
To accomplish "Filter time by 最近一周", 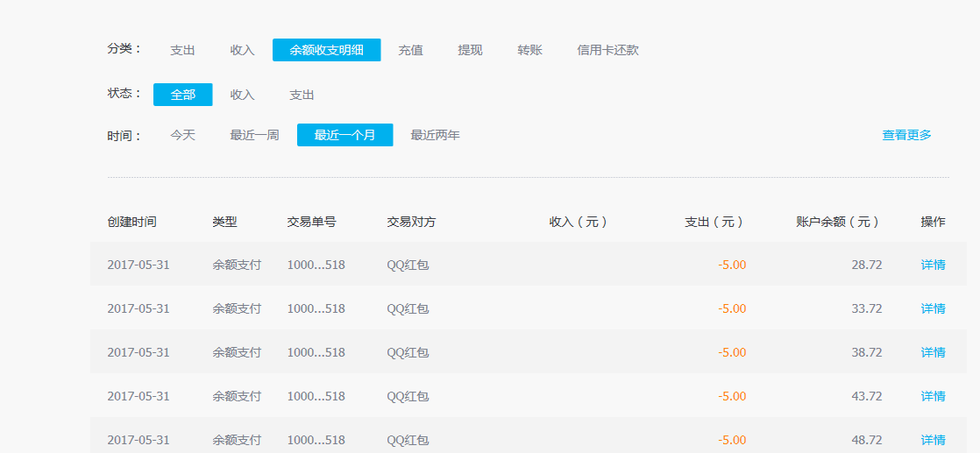I will [x=254, y=135].
